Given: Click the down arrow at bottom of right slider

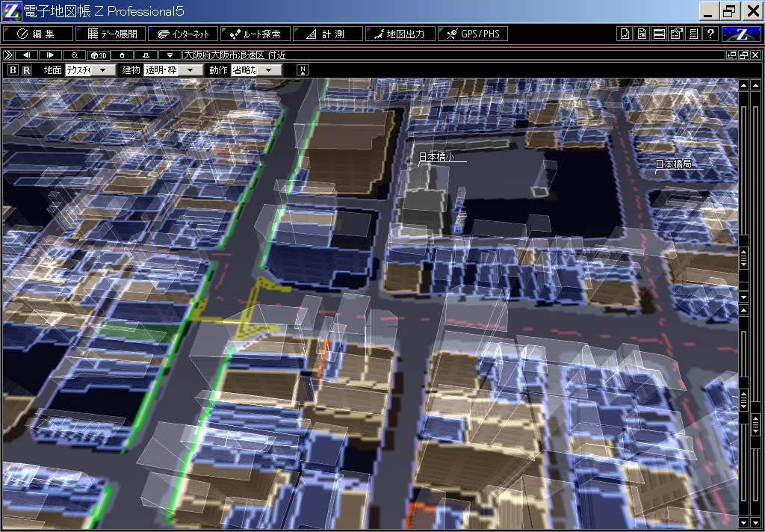Looking at the screenshot, I should (x=756, y=523).
